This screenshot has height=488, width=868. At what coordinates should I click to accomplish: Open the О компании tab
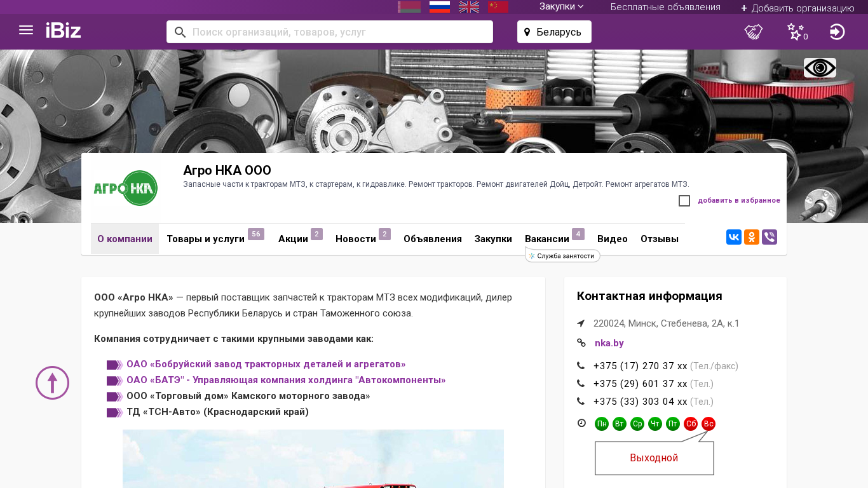click(x=125, y=239)
